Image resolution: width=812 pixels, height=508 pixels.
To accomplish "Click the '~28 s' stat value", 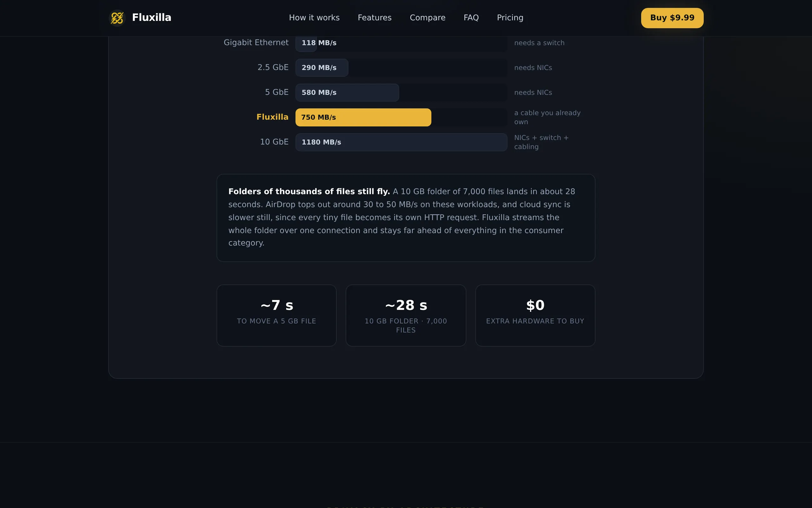I will point(406,305).
